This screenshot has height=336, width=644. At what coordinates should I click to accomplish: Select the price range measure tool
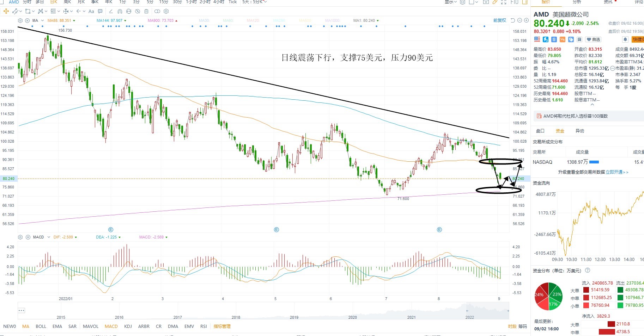(66, 11)
